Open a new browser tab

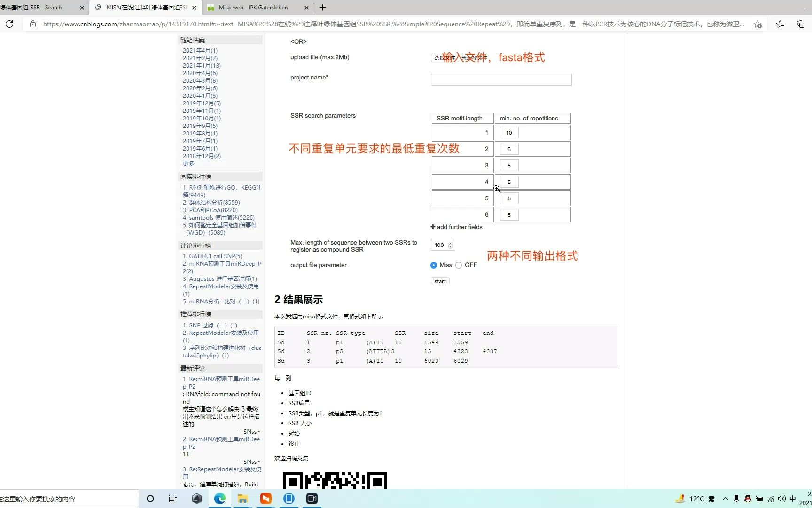tap(322, 8)
